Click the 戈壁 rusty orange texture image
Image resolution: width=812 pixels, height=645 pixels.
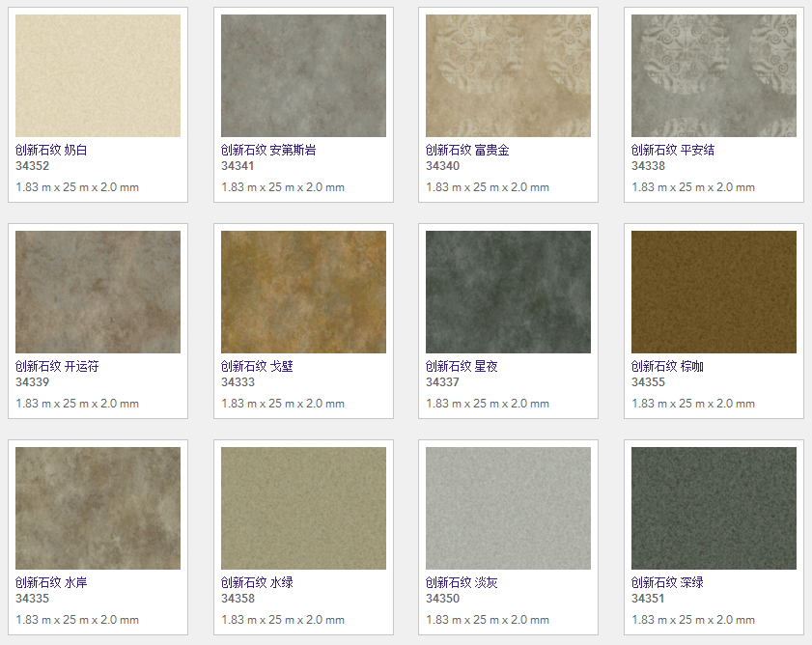point(303,292)
